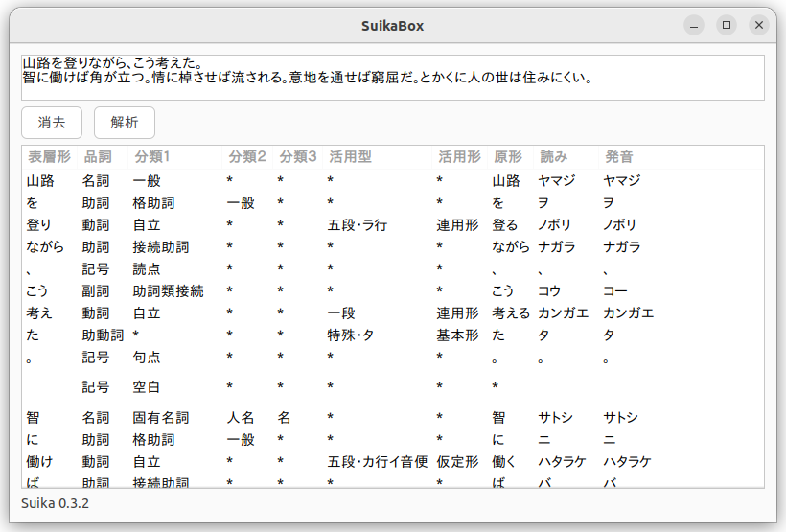Select the 固有名詞 cell in 智 row
Screen dimensions: 786x532
[160, 418]
